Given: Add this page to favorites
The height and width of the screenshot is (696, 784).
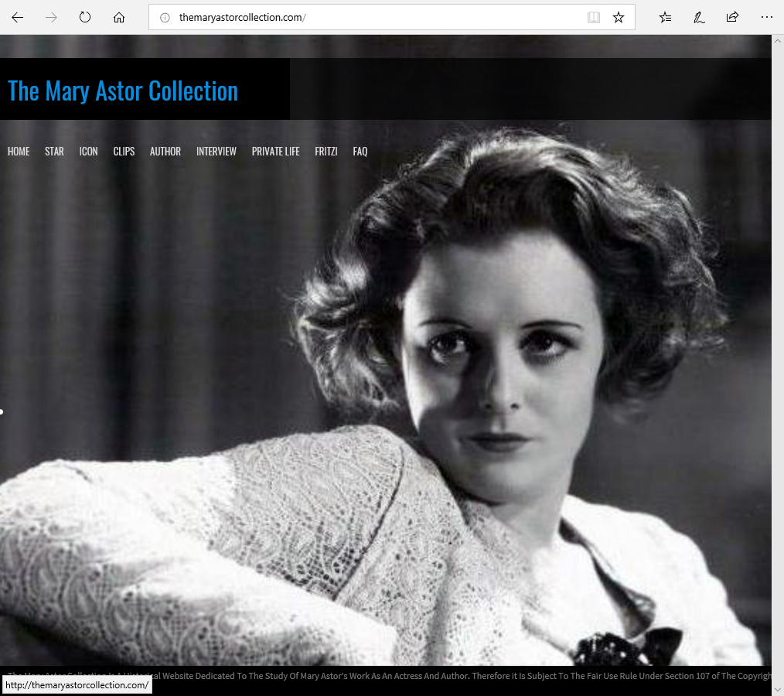Looking at the screenshot, I should coord(619,18).
